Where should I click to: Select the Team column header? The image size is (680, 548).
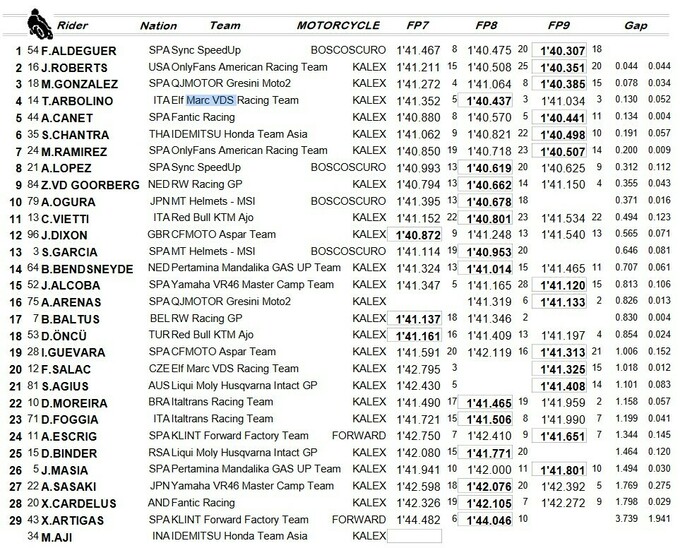(224, 24)
